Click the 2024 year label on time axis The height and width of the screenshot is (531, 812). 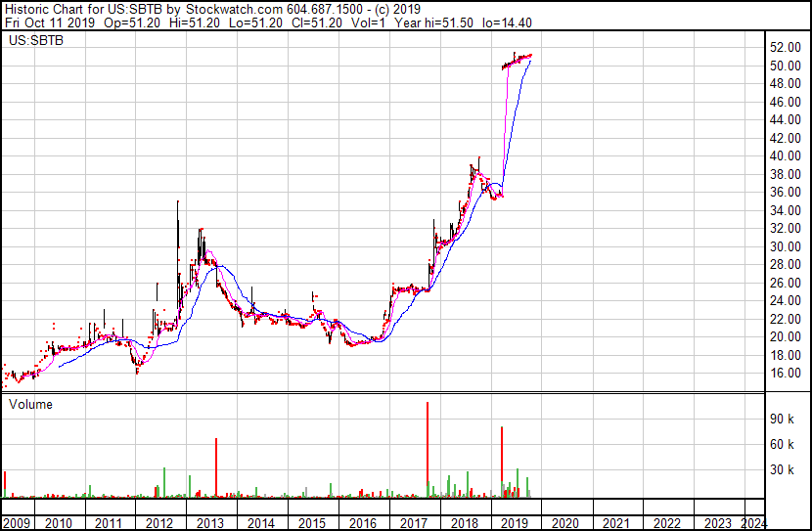[x=754, y=523]
